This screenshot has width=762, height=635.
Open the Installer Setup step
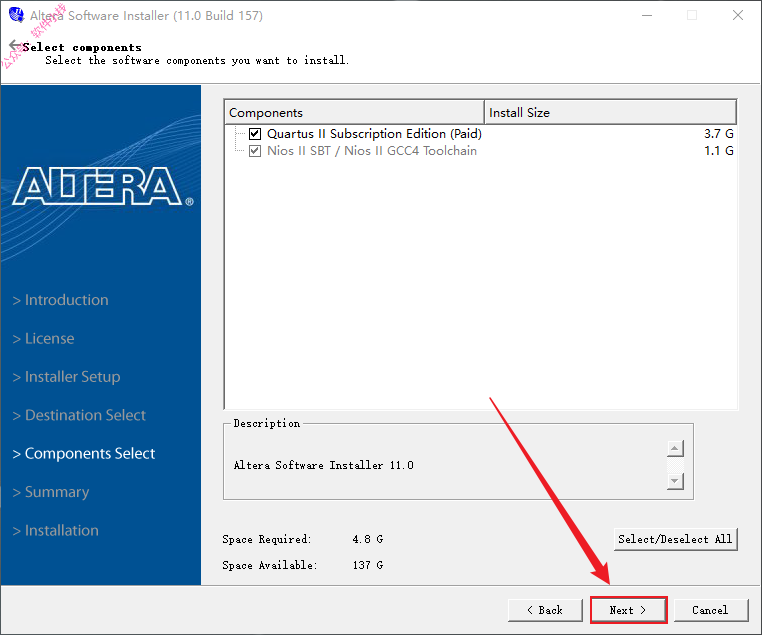(x=67, y=377)
